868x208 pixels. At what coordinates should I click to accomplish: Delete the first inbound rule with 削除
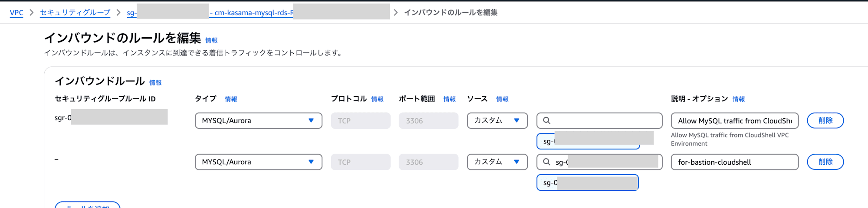pyautogui.click(x=825, y=120)
